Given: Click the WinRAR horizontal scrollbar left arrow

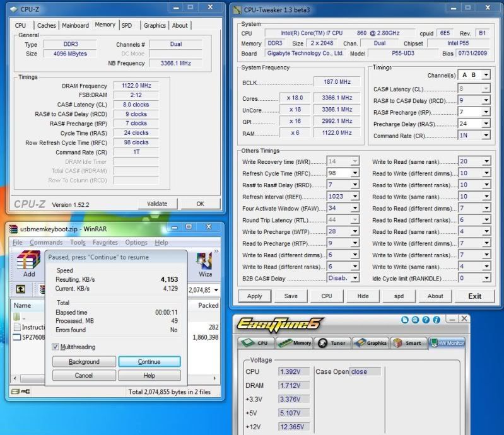Looking at the screenshot, I should [15, 378].
